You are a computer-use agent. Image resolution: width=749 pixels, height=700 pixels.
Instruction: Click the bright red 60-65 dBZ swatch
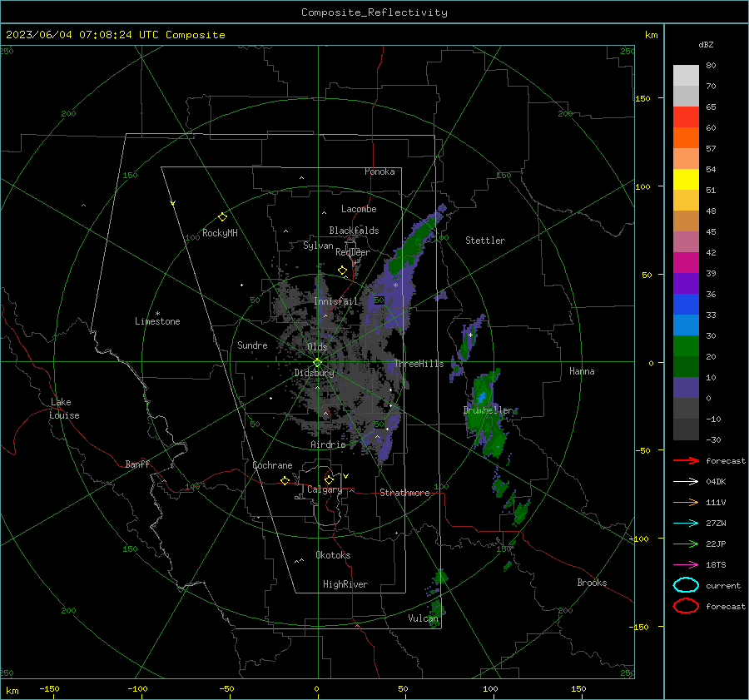[686, 117]
